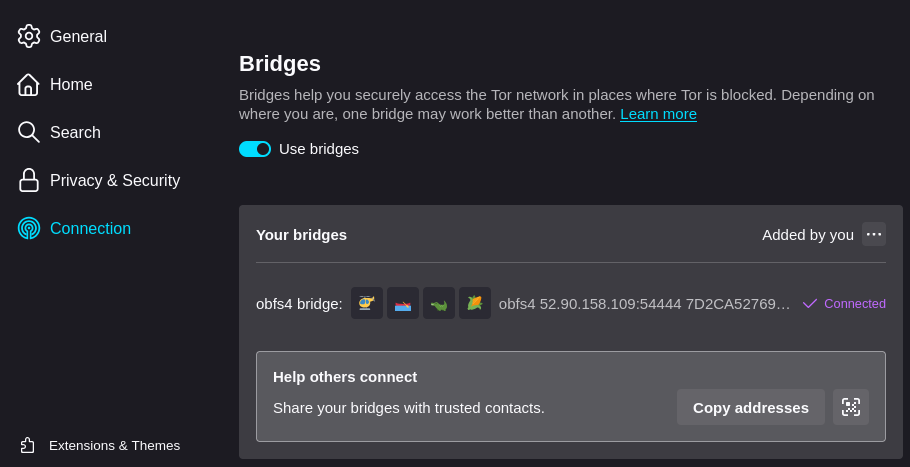The width and height of the screenshot is (910, 467).
Task: Click the Tor Connection onion icon
Action: click(29, 228)
